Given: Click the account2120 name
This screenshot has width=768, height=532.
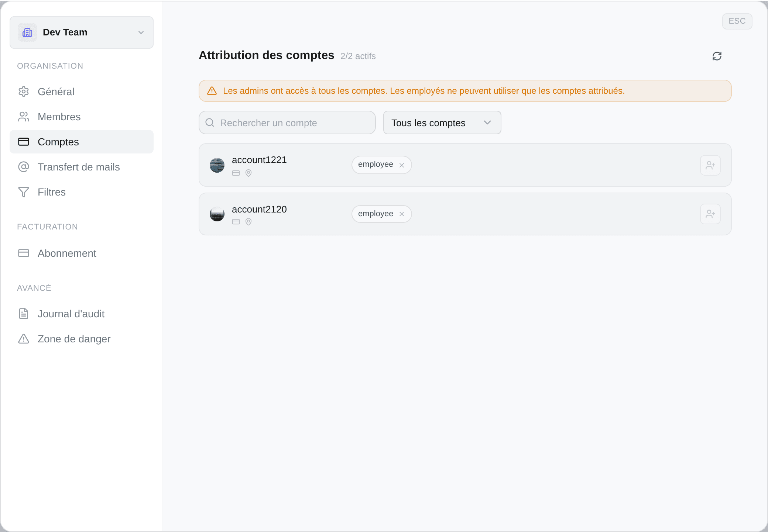Looking at the screenshot, I should click(259, 209).
